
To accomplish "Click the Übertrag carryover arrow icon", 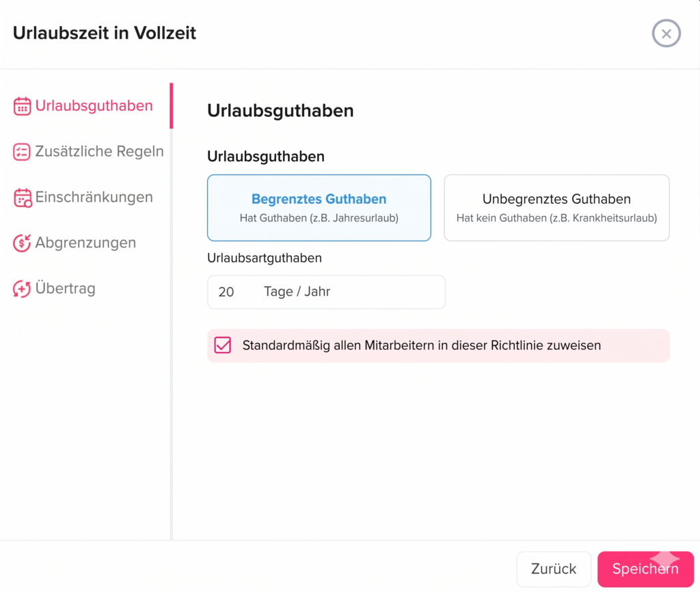I will [21, 288].
